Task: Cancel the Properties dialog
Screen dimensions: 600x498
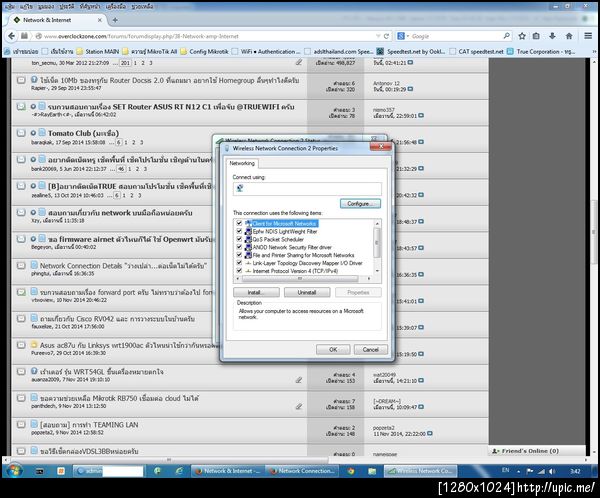Action: tap(370, 349)
